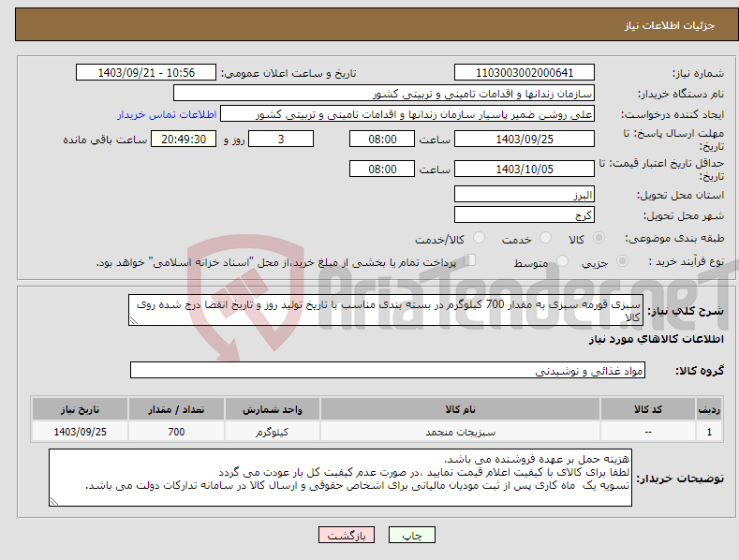This screenshot has height=560, width=739.
Task: Click announcement date field 1403/09/21 - 10:56
Action: pyautogui.click(x=146, y=73)
